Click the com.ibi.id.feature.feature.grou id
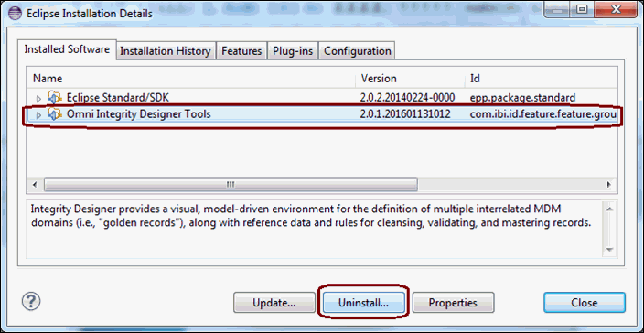The image size is (644, 333). [x=542, y=114]
